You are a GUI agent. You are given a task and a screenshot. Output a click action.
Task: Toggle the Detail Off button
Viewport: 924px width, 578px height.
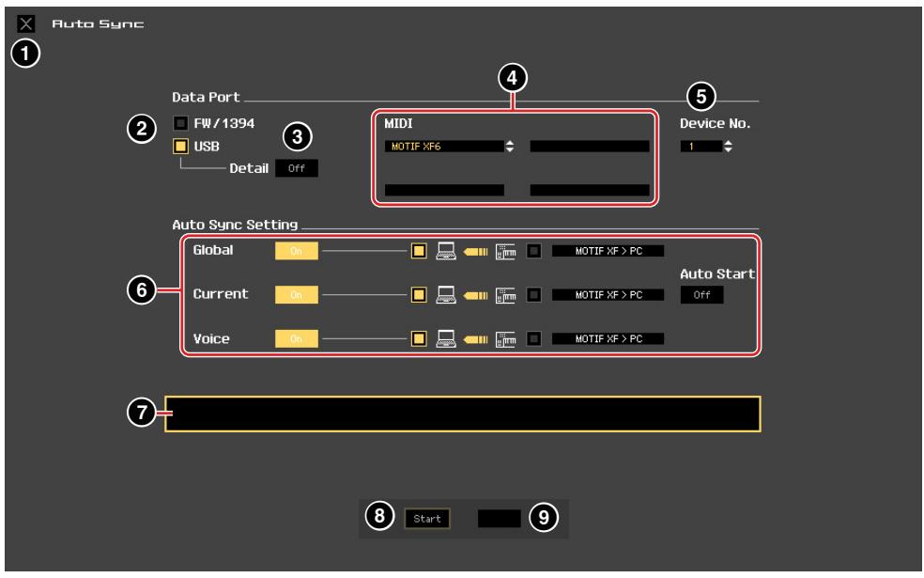click(297, 168)
